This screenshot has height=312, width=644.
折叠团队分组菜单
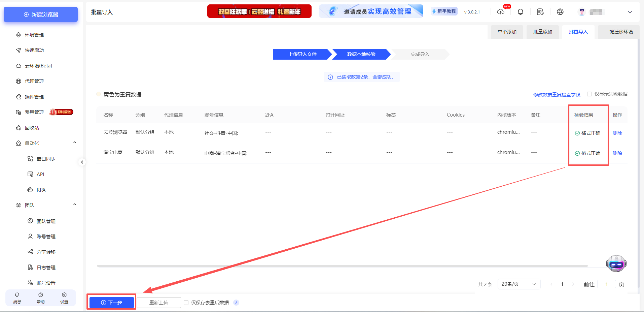click(x=75, y=205)
